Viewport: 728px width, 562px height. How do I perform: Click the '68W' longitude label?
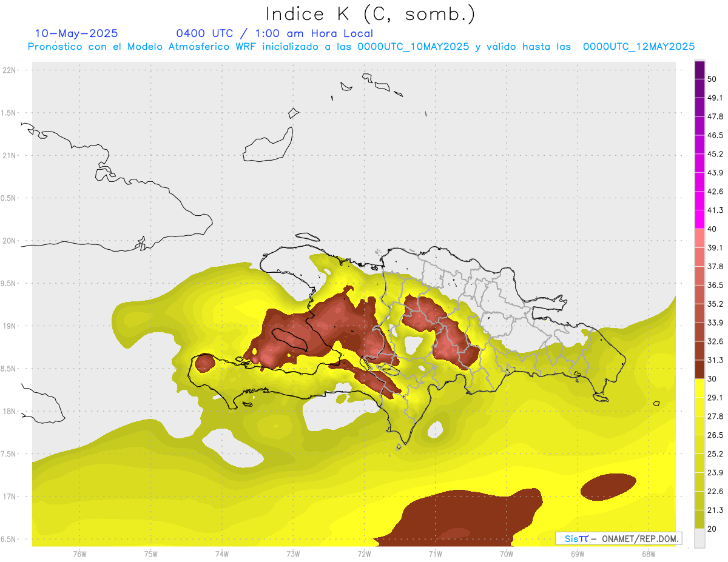click(649, 554)
